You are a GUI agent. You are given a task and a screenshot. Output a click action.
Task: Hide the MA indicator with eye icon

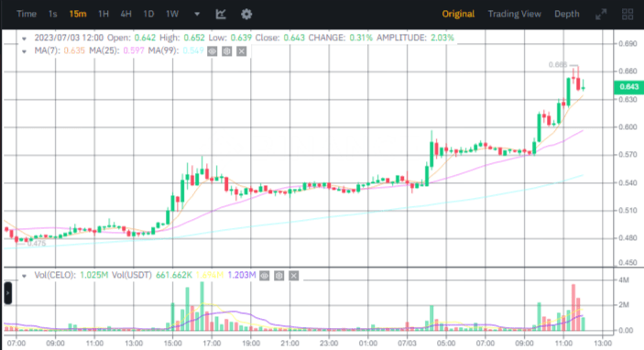point(213,51)
